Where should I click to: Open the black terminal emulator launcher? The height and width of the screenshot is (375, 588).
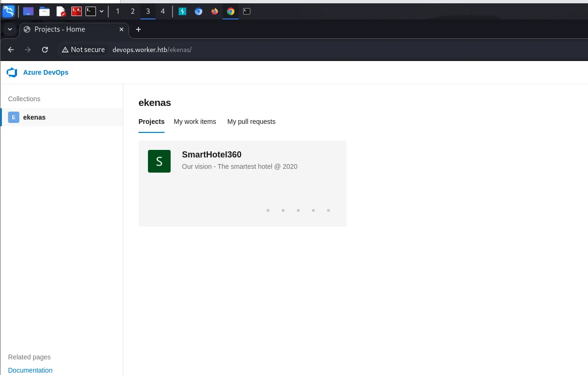(91, 11)
